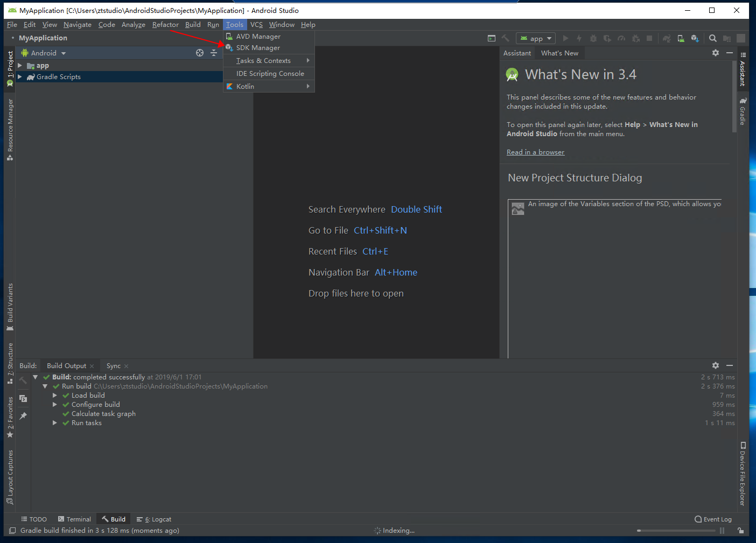Viewport: 756px width, 543px height.
Task: Click the Run with Coverage icon
Action: tap(607, 38)
